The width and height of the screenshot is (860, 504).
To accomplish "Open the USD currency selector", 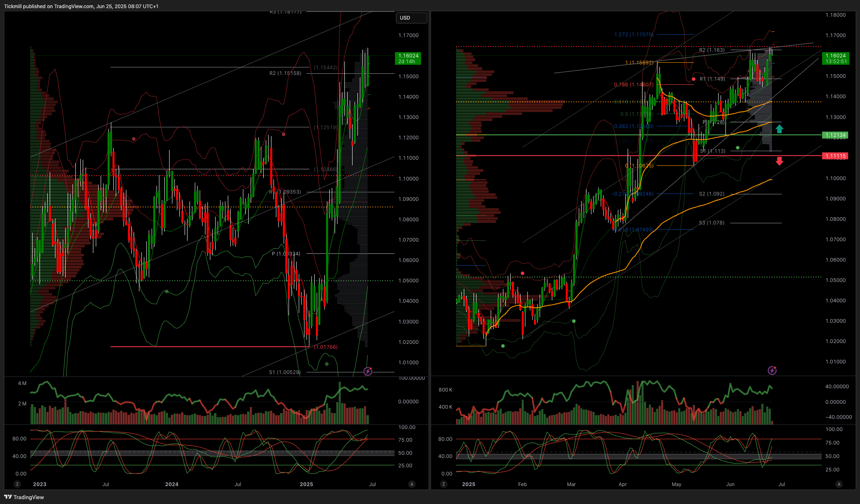I will 411,18.
